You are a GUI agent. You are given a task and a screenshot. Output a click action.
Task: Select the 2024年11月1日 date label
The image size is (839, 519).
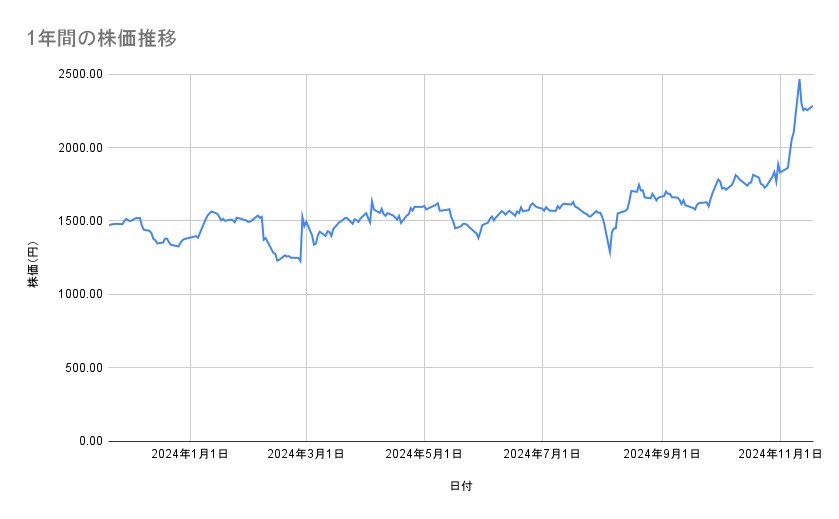coord(778,454)
